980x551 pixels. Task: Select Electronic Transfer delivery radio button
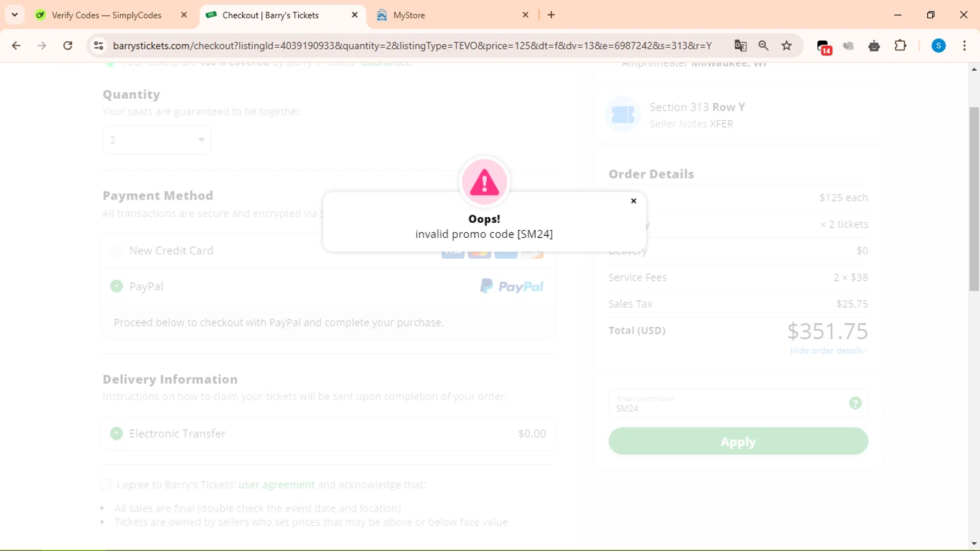[116, 433]
